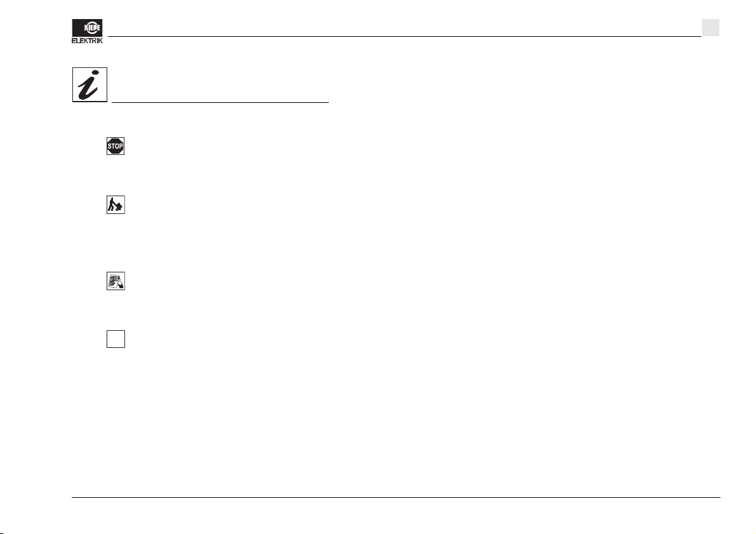This screenshot has height=534, width=756.
Task: Tick the empty square checkbox
Action: click(x=116, y=339)
